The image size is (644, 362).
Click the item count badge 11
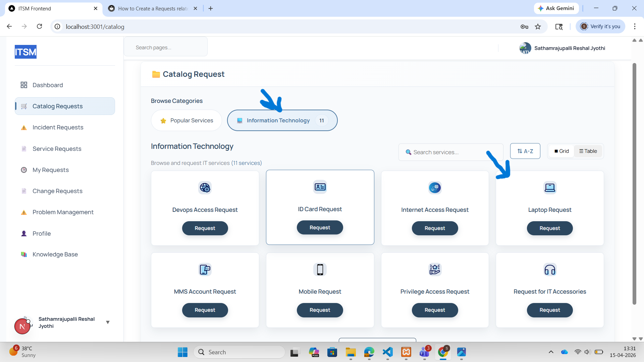click(x=322, y=120)
